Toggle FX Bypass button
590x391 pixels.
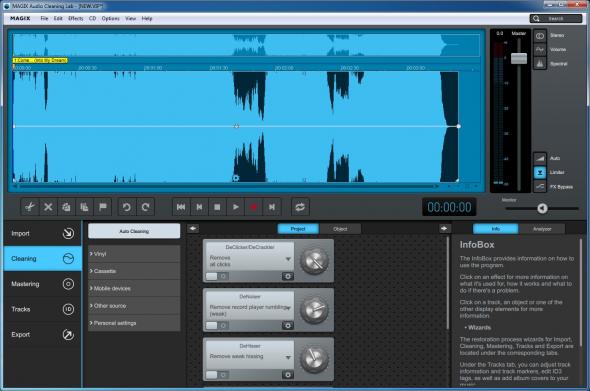coord(540,187)
